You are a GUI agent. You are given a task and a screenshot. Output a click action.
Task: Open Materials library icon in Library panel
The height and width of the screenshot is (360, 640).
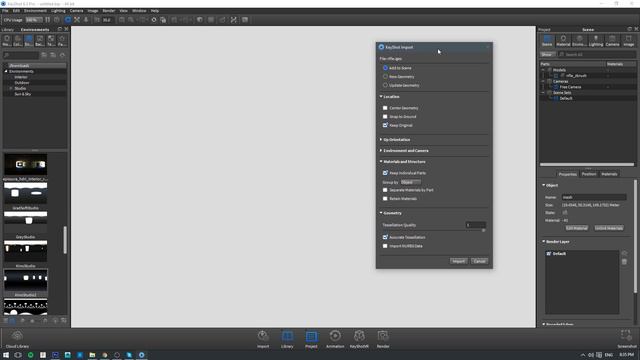7,40
